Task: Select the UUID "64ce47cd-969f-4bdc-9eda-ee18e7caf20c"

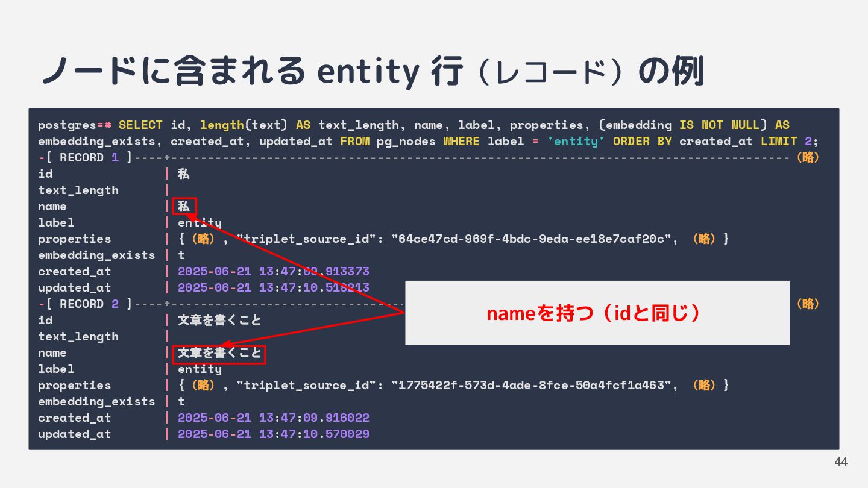Action: coord(532,239)
